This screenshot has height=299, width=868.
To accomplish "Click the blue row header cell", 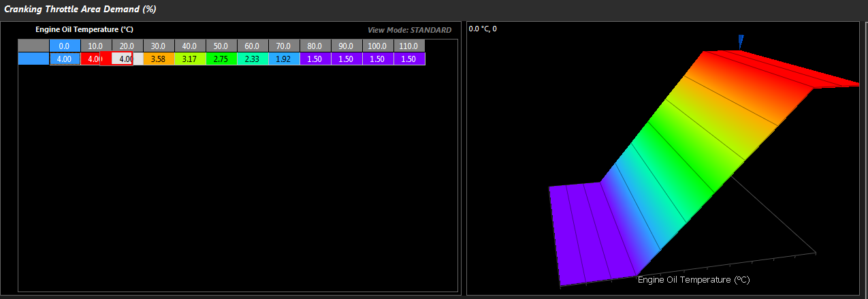I will pyautogui.click(x=33, y=59).
